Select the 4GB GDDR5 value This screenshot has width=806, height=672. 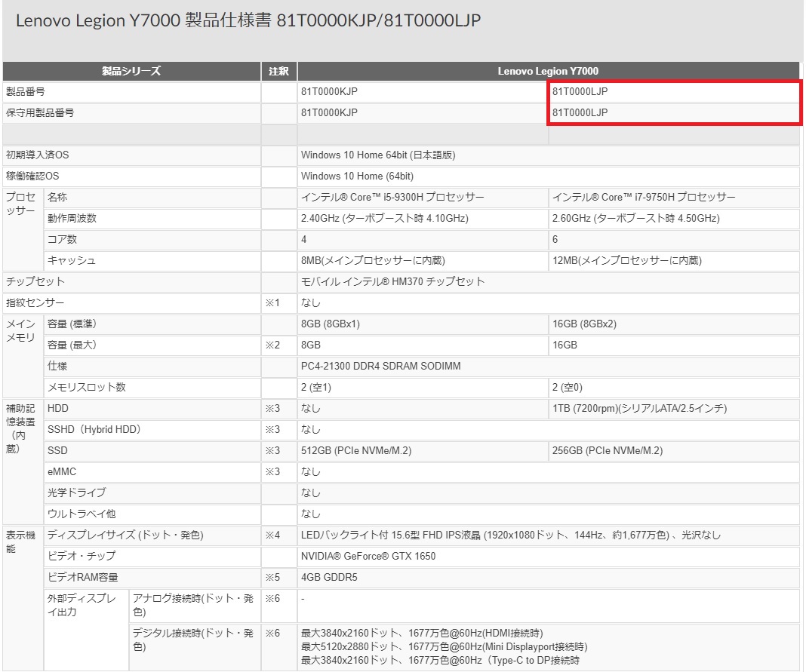point(329,577)
